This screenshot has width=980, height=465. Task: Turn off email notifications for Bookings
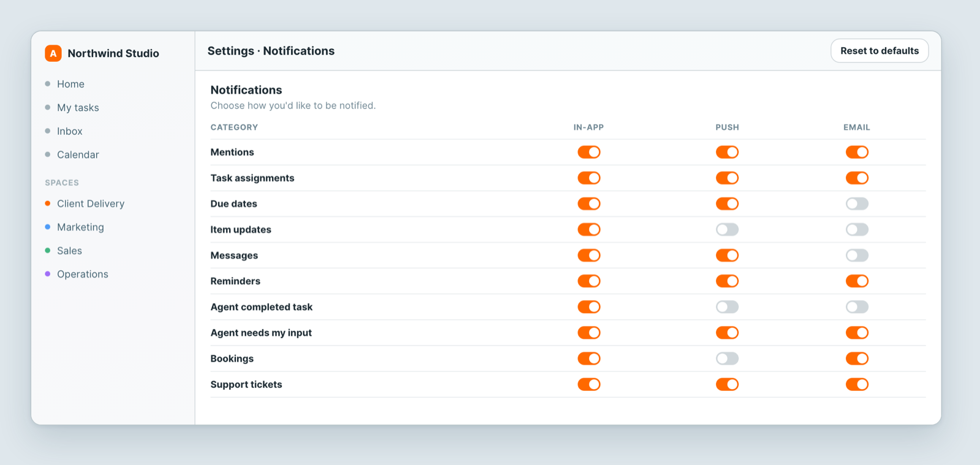tap(858, 358)
